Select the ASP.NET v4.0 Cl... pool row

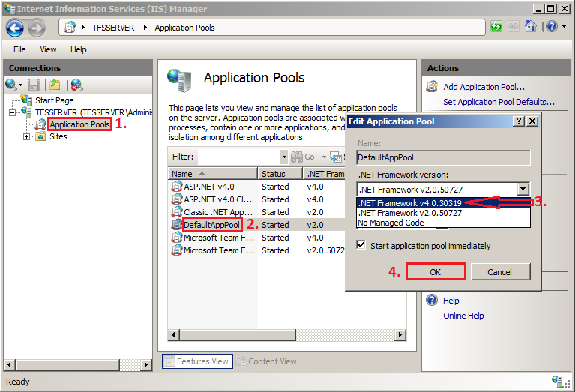256,199
